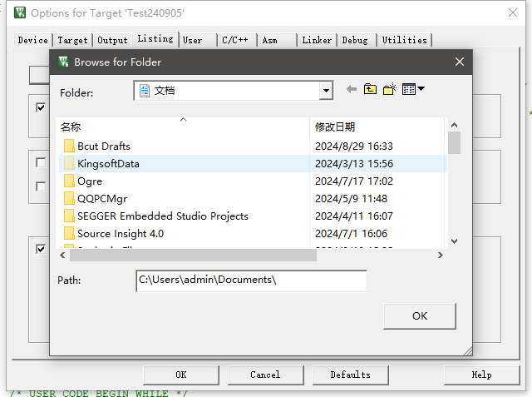Switch to the Listing tab
The width and height of the screenshot is (532, 397).
coord(155,39)
